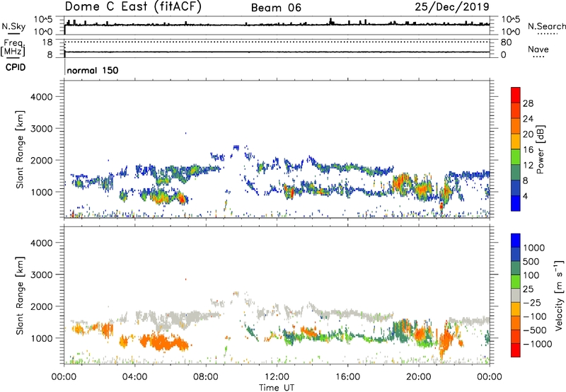Click the 'N.Search' legend label

coord(546,26)
